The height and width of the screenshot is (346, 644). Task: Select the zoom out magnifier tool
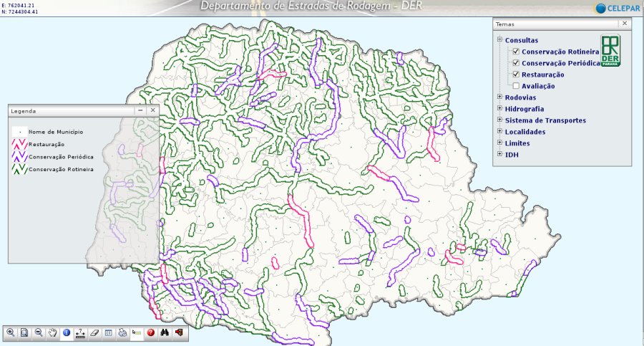(39, 332)
